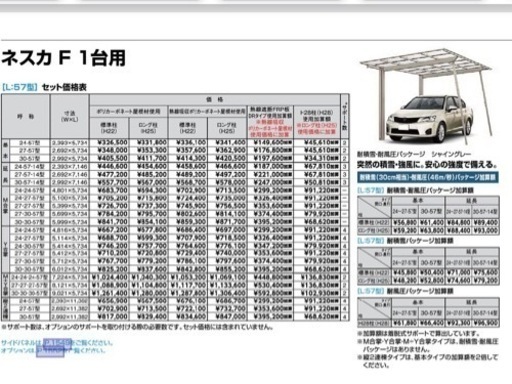This screenshot has width=512, height=384.
Task: Click dimension cell 5,999×5,734
Action: click(x=70, y=222)
